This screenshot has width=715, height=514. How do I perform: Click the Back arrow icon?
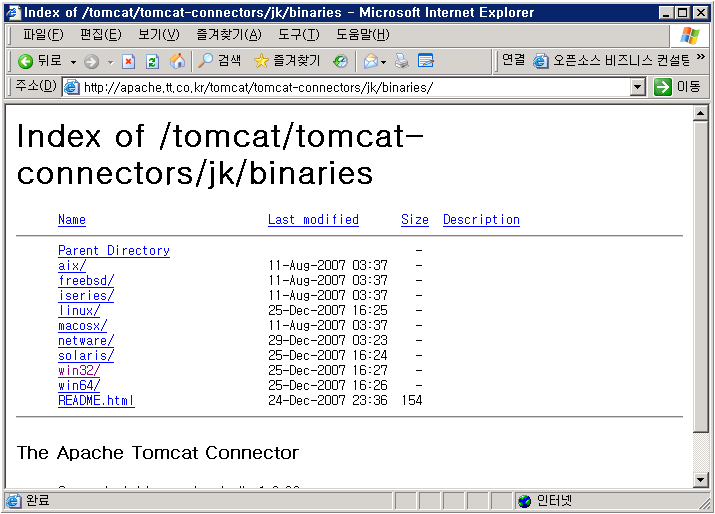click(x=26, y=61)
